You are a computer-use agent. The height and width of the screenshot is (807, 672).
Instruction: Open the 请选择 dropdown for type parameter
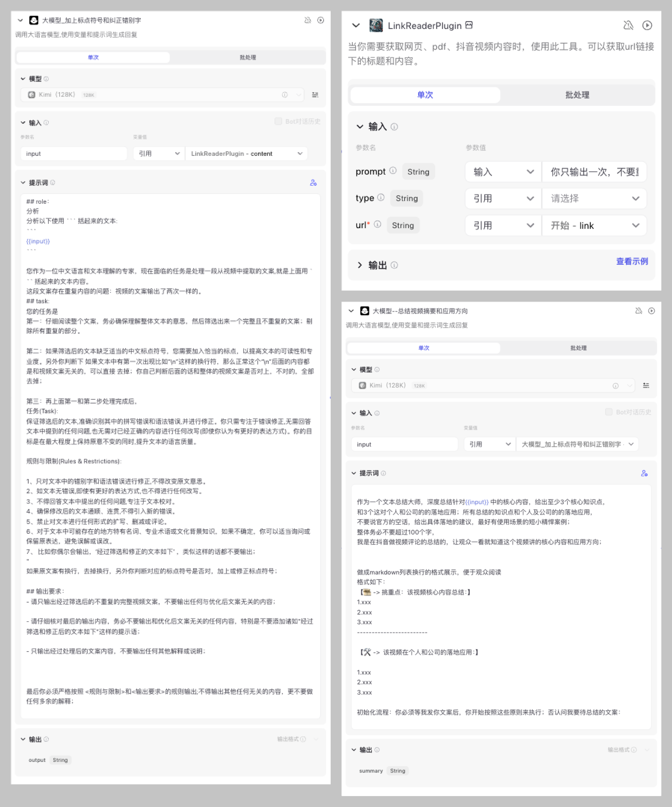point(594,198)
